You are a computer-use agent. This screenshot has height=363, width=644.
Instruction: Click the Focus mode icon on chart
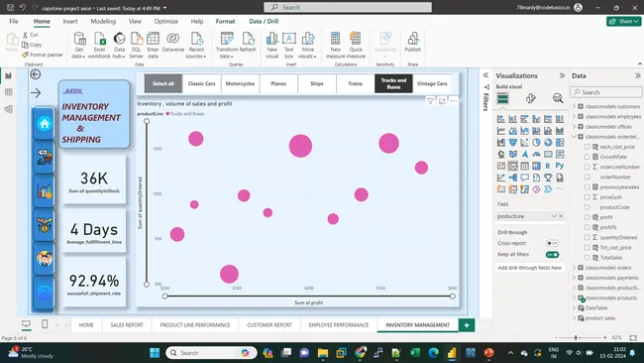tap(442, 101)
